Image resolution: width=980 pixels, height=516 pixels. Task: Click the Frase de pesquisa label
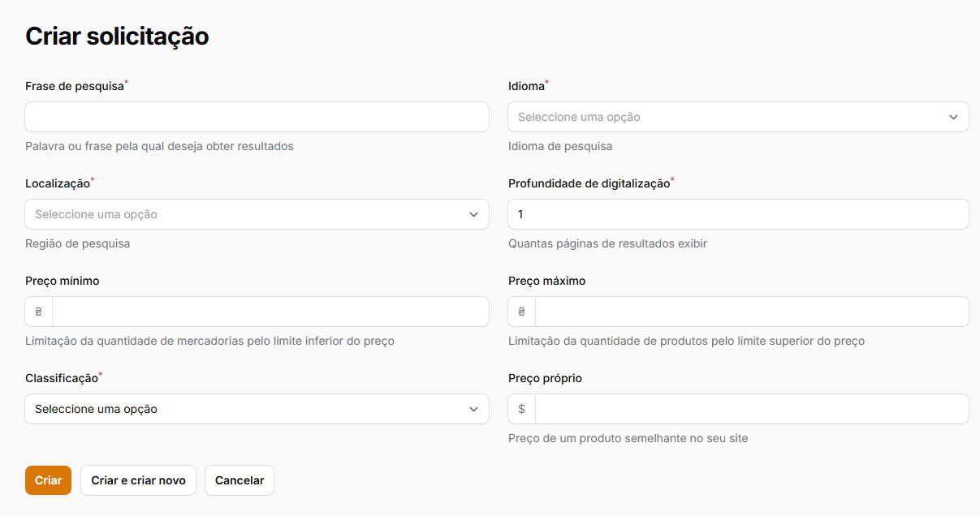(74, 86)
